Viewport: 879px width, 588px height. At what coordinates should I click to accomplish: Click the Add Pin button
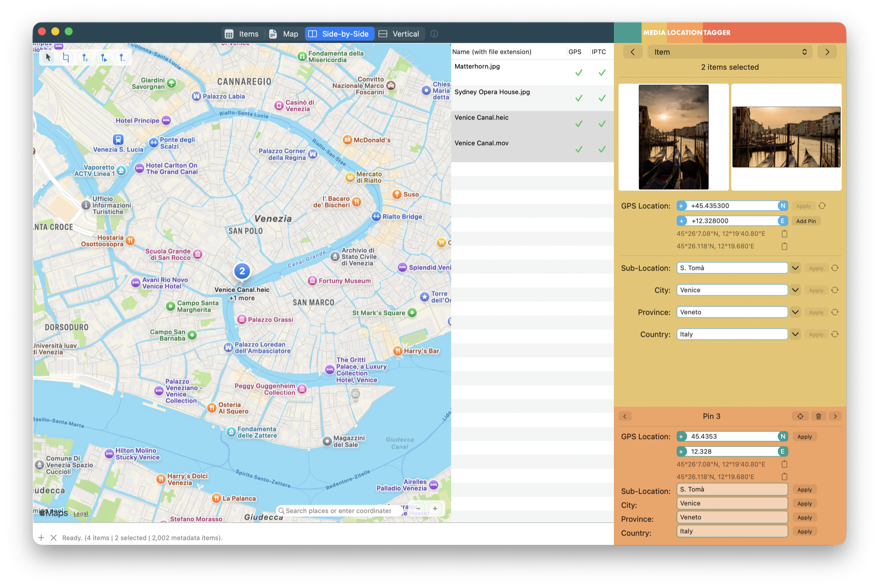(x=806, y=221)
